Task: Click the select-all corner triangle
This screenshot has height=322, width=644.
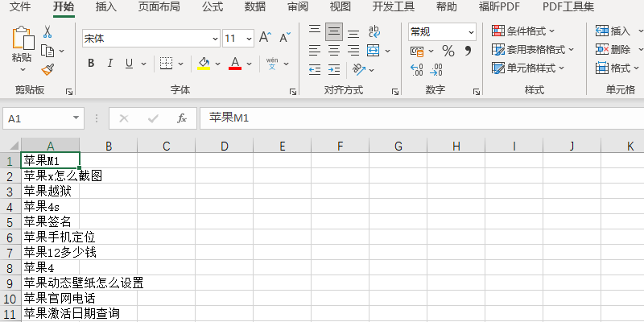Action: coord(14,146)
